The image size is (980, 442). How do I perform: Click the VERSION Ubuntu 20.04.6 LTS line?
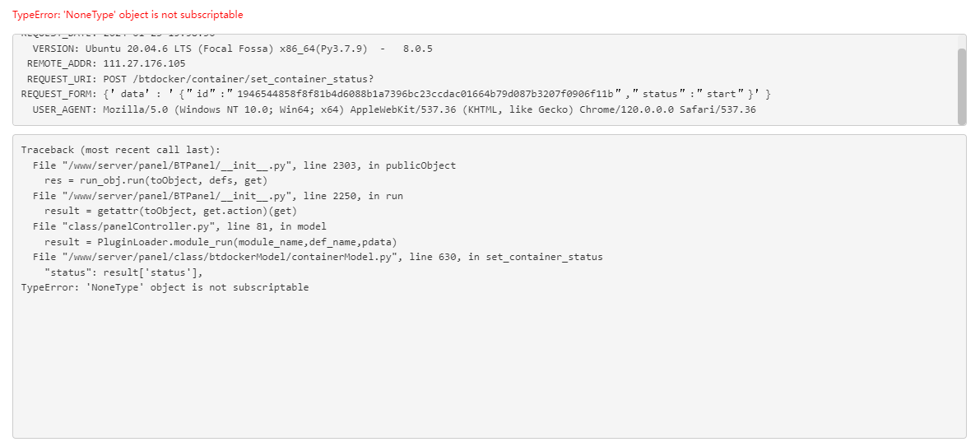tap(233, 49)
